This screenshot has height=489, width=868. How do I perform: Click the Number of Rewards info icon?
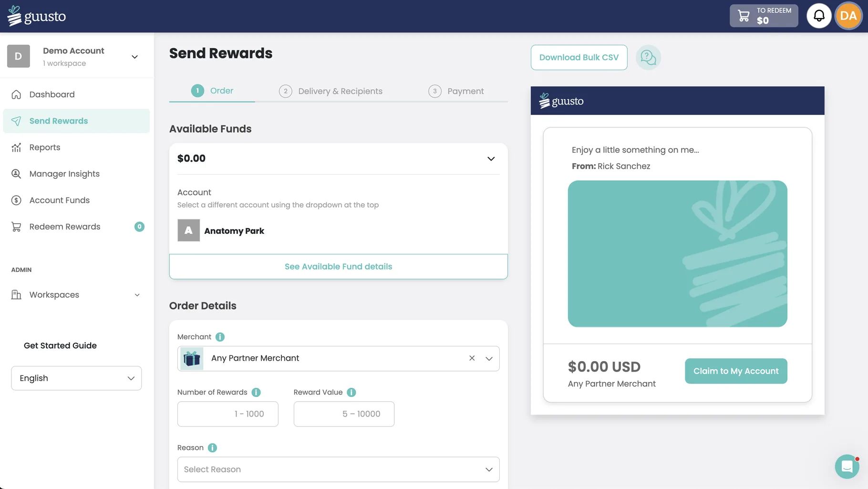click(256, 392)
